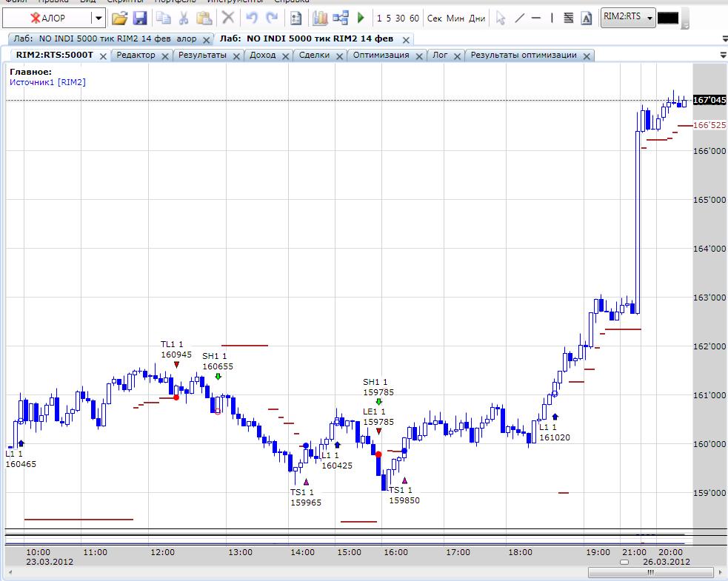Image resolution: width=728 pixels, height=581 pixels.
Task: Switch to the Лог tab
Action: pos(440,56)
